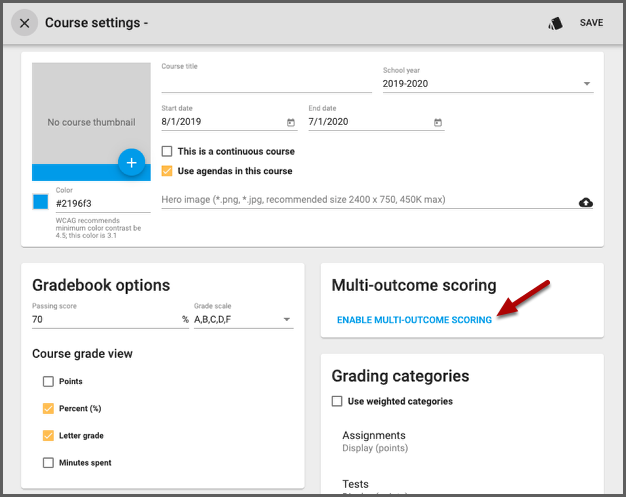Close the Course settings dialog
This screenshot has width=626, height=497.
(x=25, y=23)
